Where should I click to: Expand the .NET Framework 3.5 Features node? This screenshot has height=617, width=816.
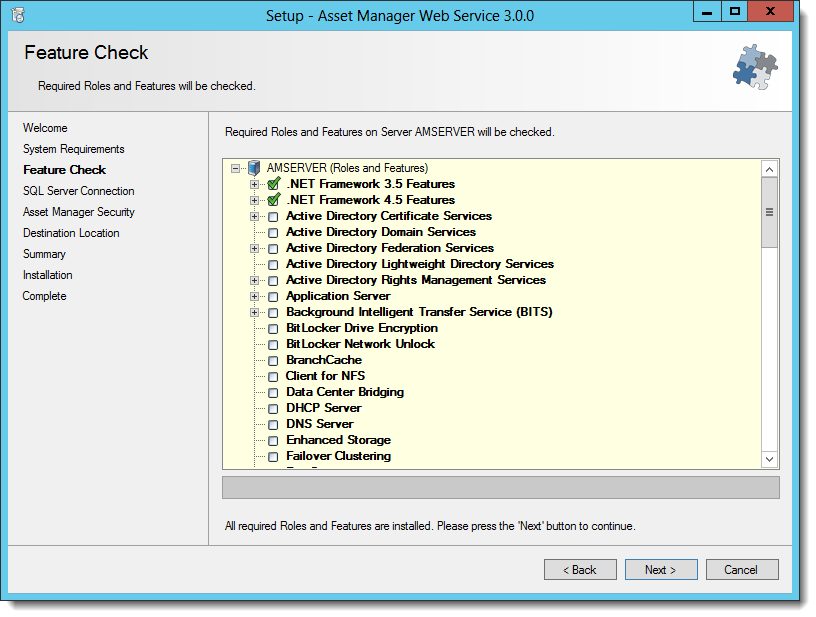[254, 185]
